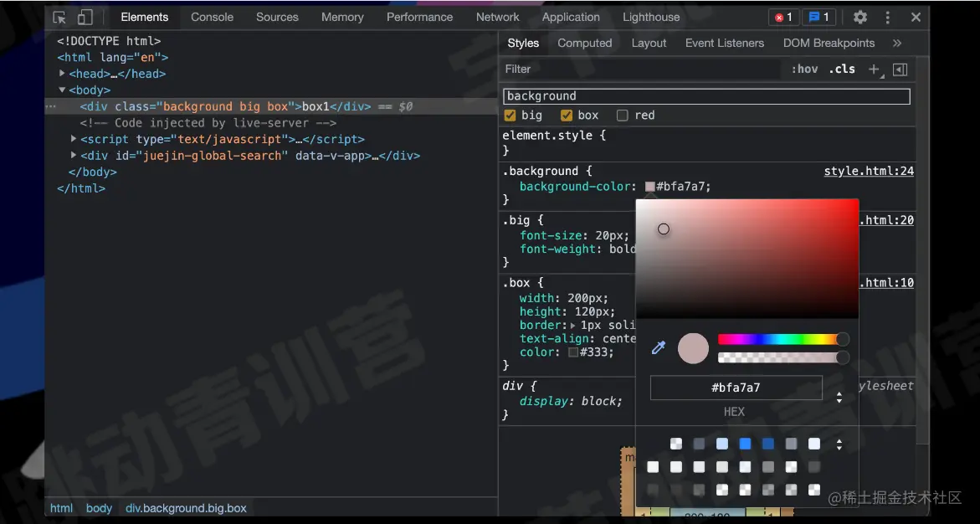
Task: Click the styles Filter field
Action: coord(642,69)
